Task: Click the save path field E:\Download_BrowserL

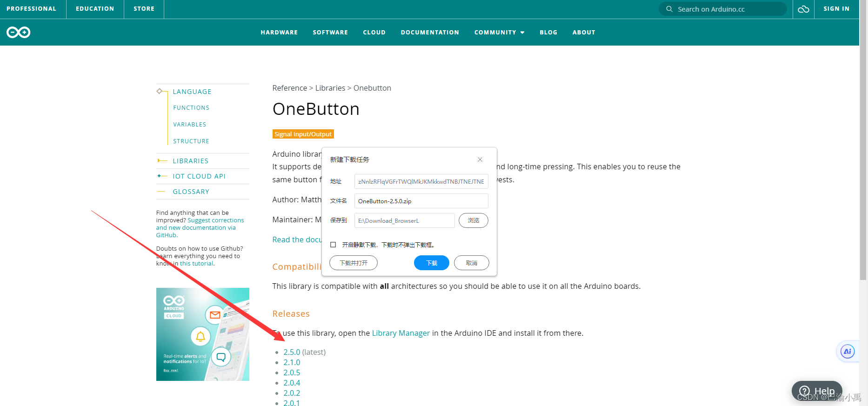Action: [x=405, y=220]
